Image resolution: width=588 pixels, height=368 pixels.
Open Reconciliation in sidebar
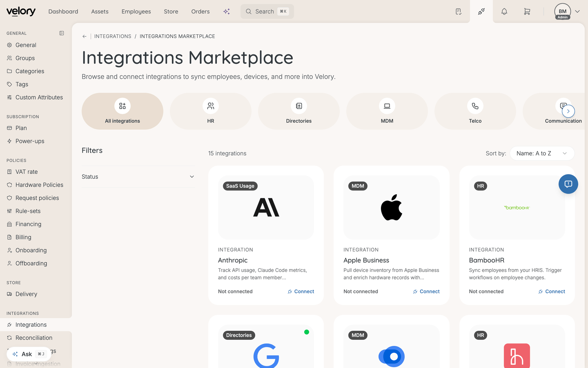(x=36, y=338)
